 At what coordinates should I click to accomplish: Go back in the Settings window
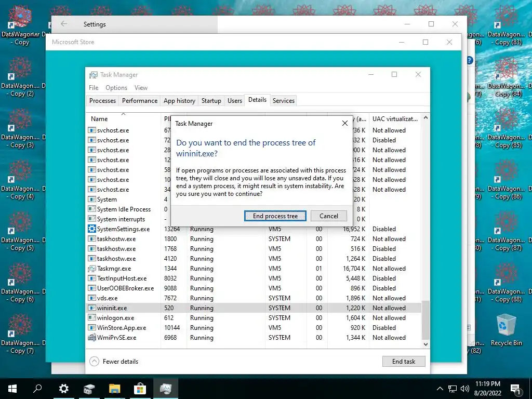(x=64, y=24)
